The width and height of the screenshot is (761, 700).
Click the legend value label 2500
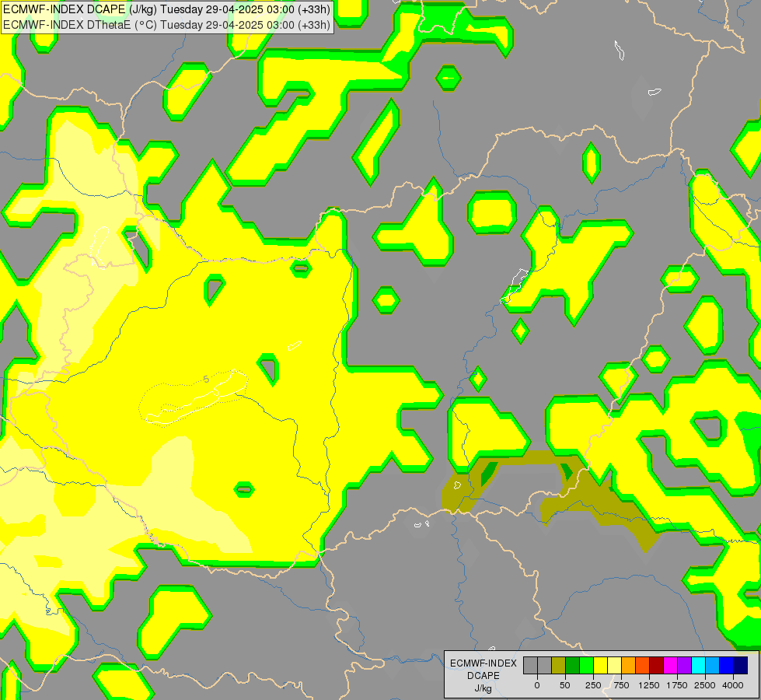(x=705, y=685)
